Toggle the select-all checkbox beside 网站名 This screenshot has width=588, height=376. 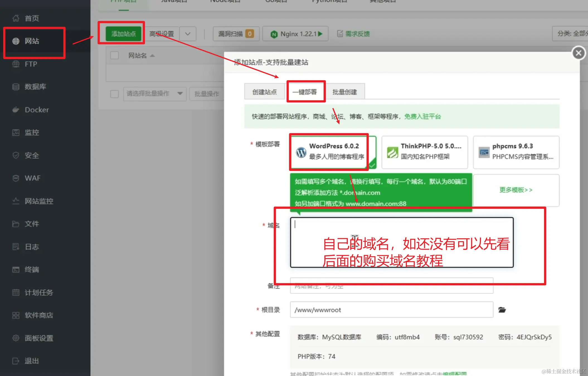click(114, 55)
